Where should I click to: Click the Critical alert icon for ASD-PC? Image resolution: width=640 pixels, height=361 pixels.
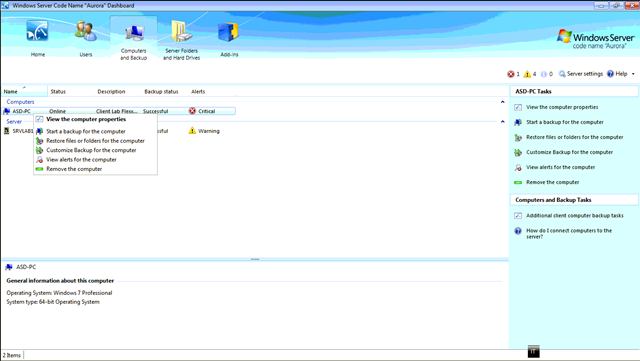192,111
